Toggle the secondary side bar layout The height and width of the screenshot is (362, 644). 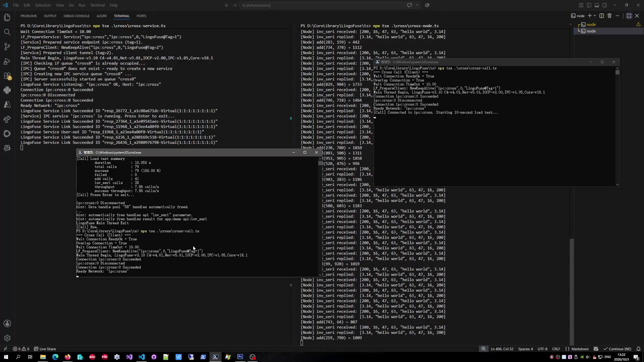(604, 5)
